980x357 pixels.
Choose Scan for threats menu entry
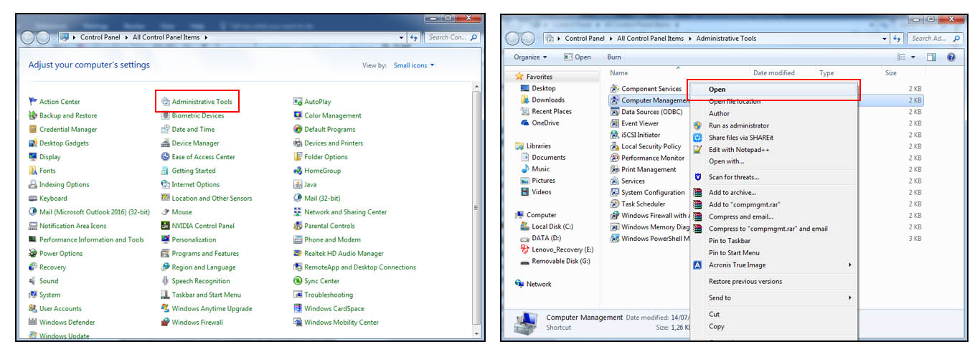[x=773, y=177]
